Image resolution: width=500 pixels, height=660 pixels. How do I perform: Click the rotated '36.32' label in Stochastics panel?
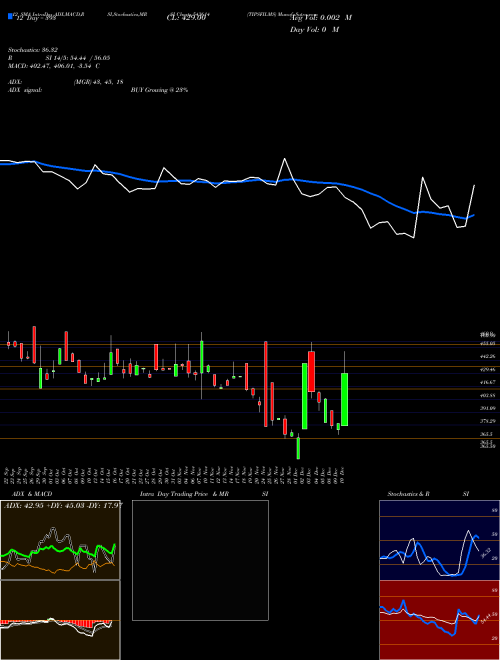pos(486,553)
